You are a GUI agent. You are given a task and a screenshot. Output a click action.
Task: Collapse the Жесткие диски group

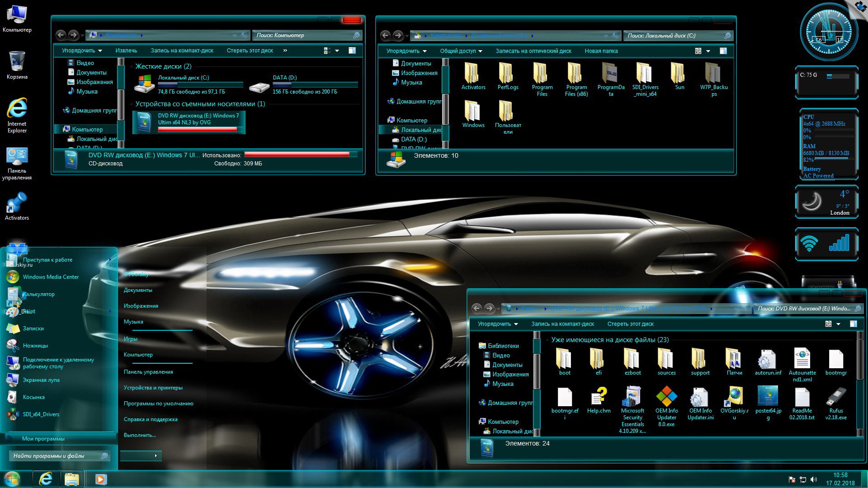coord(132,67)
